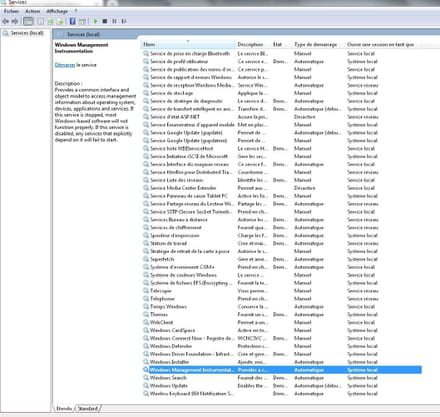
Task: Click the green Start service toolbar icon
Action: 95,21
